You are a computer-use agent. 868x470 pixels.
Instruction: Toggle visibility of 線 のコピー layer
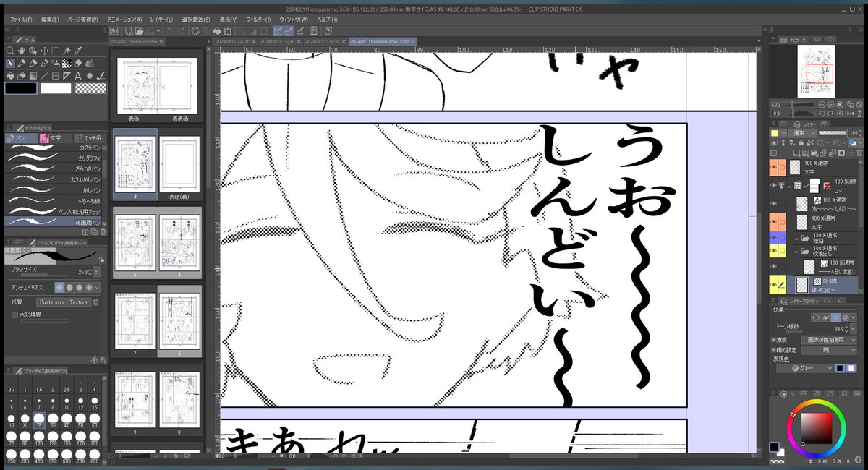pos(773,284)
